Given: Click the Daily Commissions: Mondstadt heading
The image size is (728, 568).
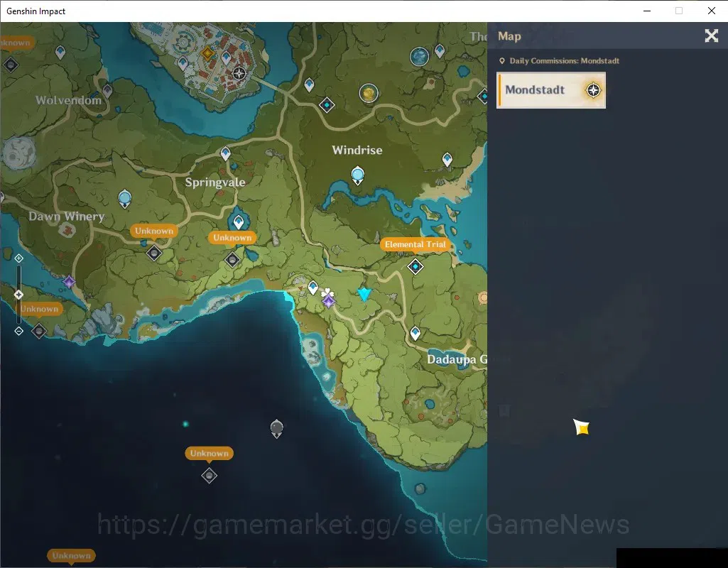Looking at the screenshot, I should coord(564,61).
